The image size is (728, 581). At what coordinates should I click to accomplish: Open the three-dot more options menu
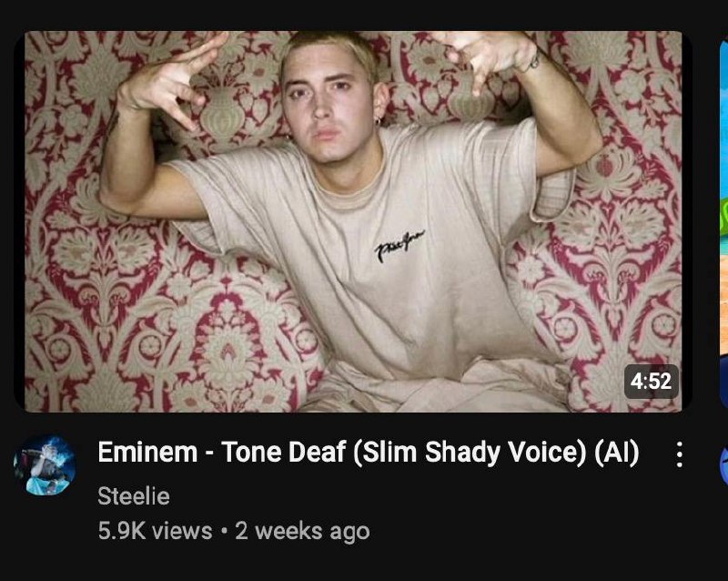pyautogui.click(x=679, y=454)
